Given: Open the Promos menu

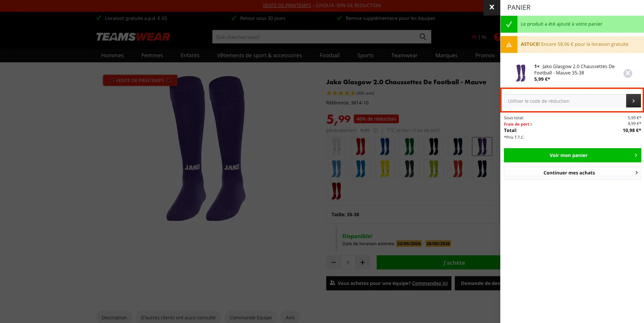Looking at the screenshot, I should coord(485,55).
